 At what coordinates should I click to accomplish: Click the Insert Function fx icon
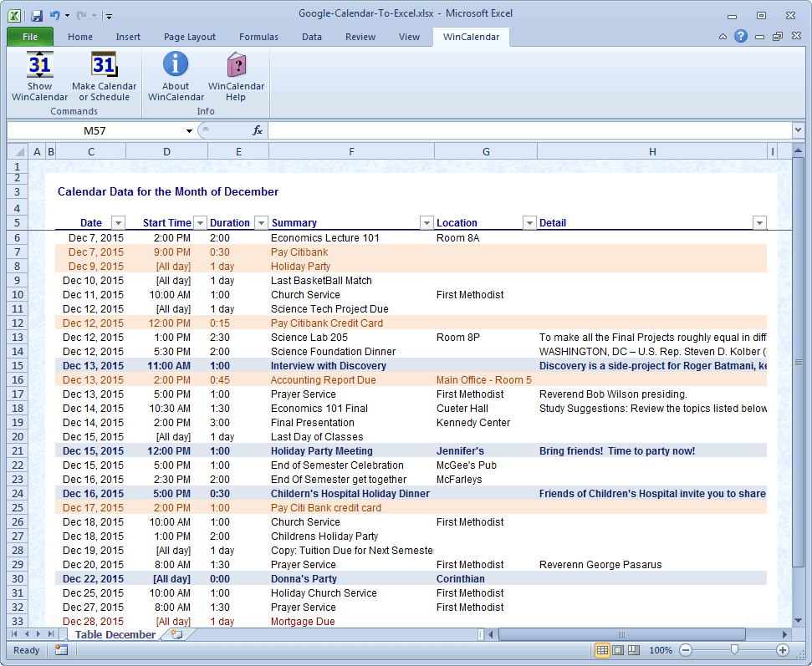tap(257, 130)
